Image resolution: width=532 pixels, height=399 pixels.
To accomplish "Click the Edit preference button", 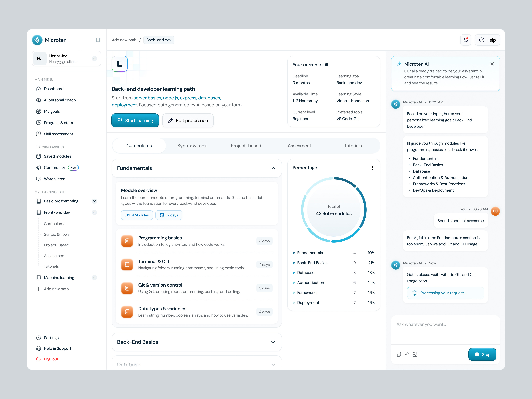I will click(x=188, y=120).
